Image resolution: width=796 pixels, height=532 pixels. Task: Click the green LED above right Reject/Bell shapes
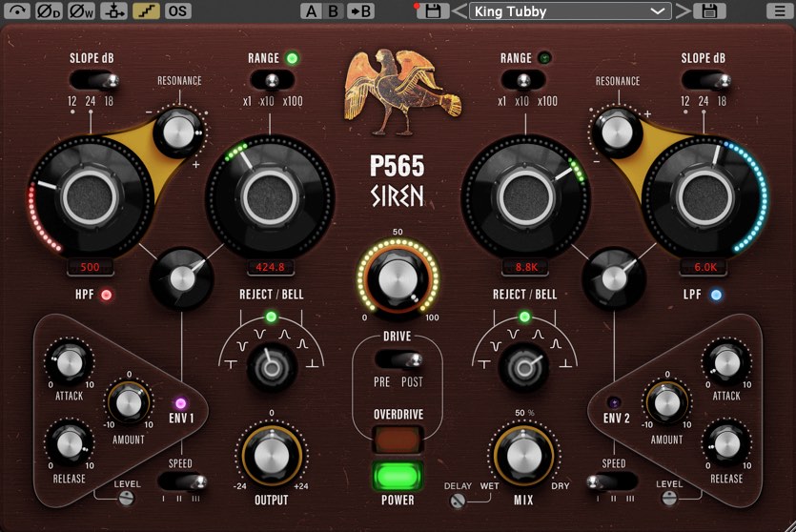coord(524,317)
